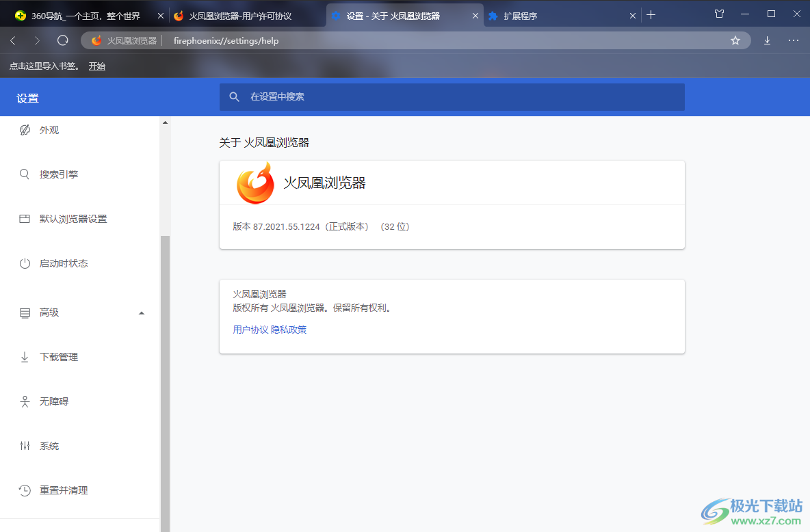Open the three-dot browser menu
Image resolution: width=810 pixels, height=532 pixels.
pyautogui.click(x=794, y=40)
